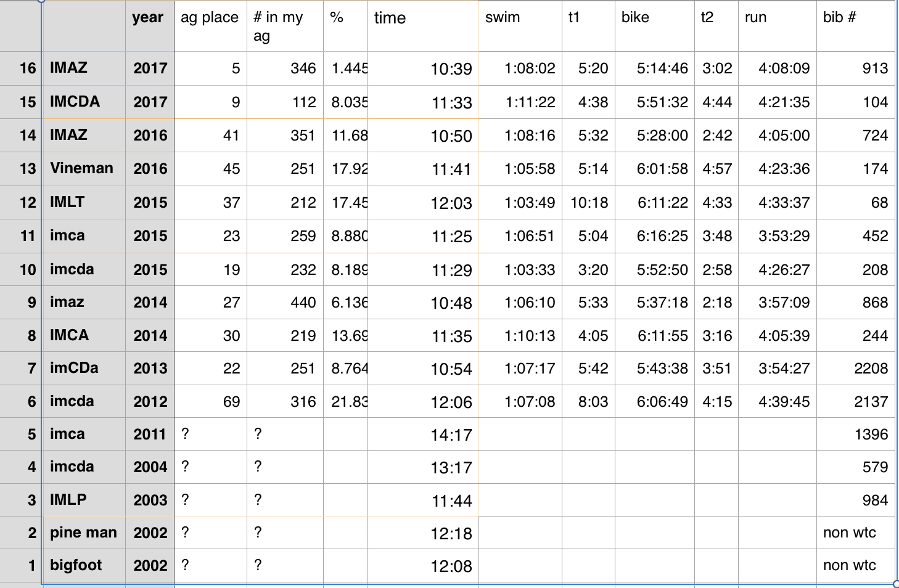The width and height of the screenshot is (899, 588).
Task: Select bib number 68 cell
Action: [x=856, y=202]
